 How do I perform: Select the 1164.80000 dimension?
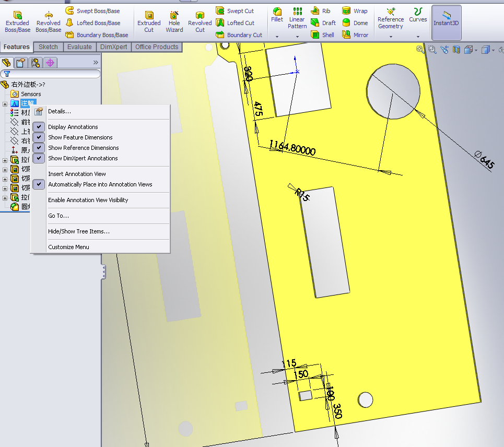tap(292, 148)
